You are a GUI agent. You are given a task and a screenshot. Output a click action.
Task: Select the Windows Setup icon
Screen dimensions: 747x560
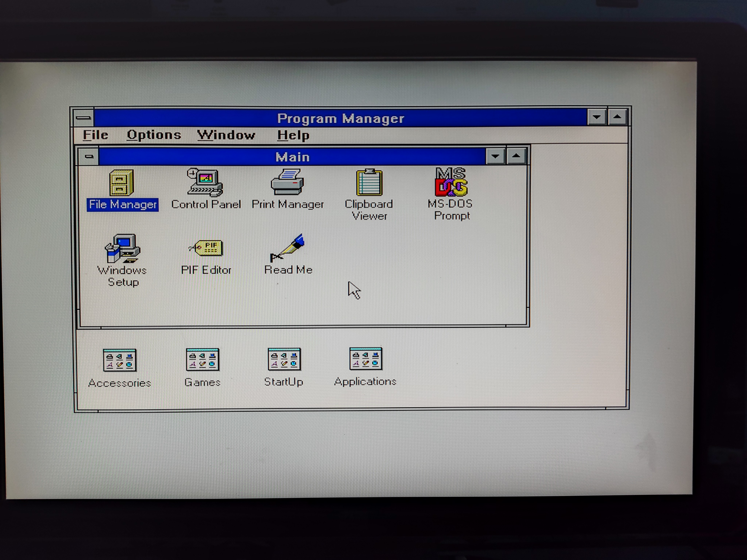click(x=122, y=248)
